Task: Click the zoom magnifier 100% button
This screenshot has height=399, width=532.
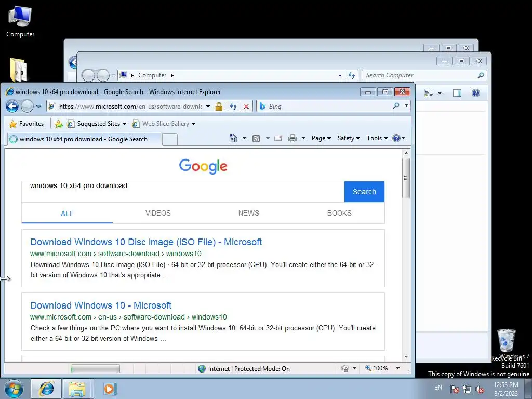Action: pyautogui.click(x=376, y=368)
